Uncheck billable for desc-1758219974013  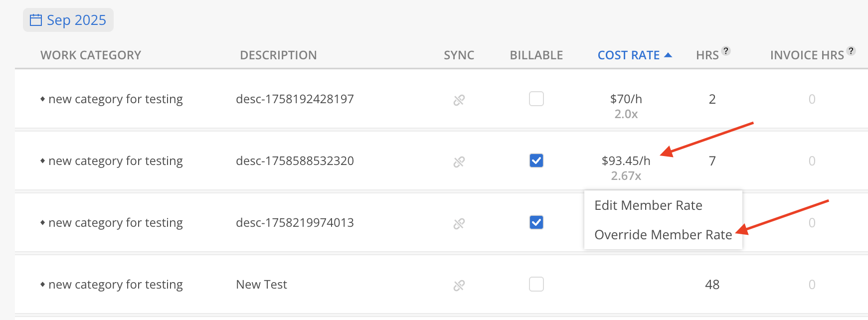click(536, 222)
